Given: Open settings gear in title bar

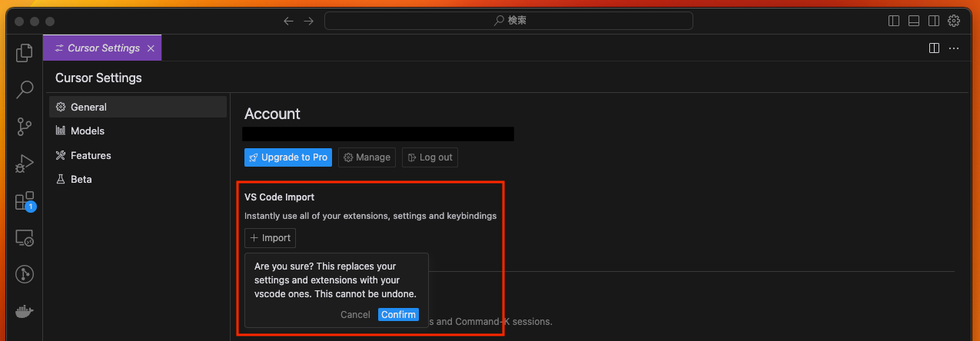Looking at the screenshot, I should pyautogui.click(x=954, y=21).
